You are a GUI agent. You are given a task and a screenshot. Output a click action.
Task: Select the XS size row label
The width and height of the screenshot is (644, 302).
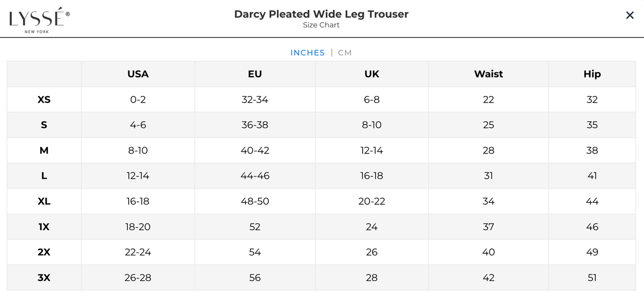(44, 100)
